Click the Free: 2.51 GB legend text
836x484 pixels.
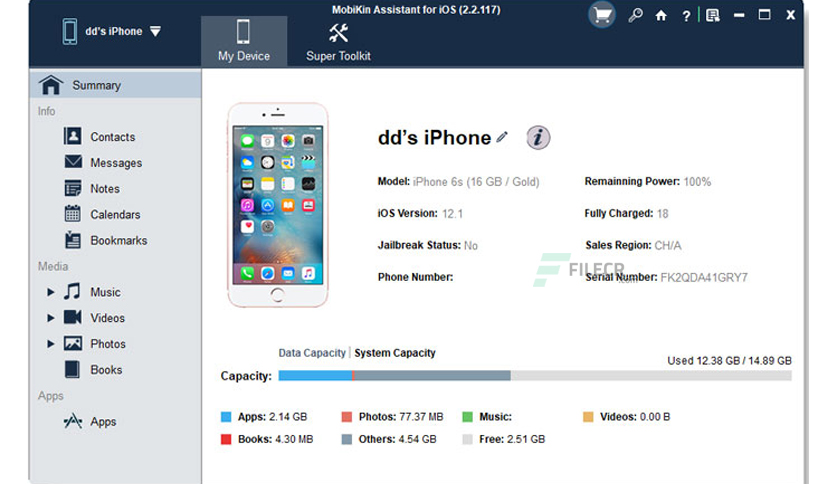coord(512,439)
